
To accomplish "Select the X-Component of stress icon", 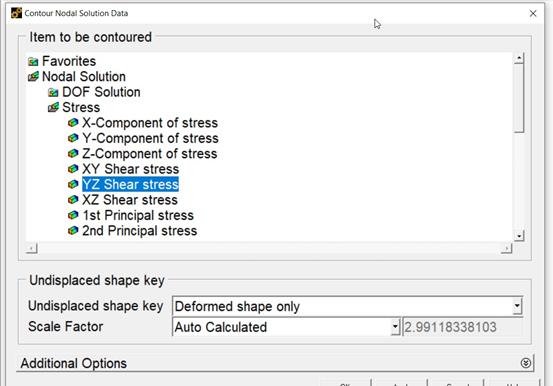I will tap(73, 123).
